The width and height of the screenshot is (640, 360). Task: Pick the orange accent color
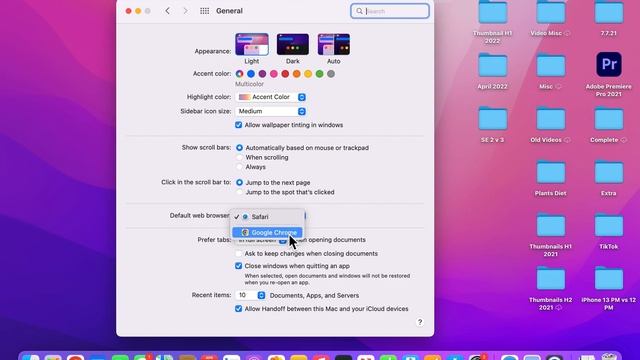click(x=296, y=74)
